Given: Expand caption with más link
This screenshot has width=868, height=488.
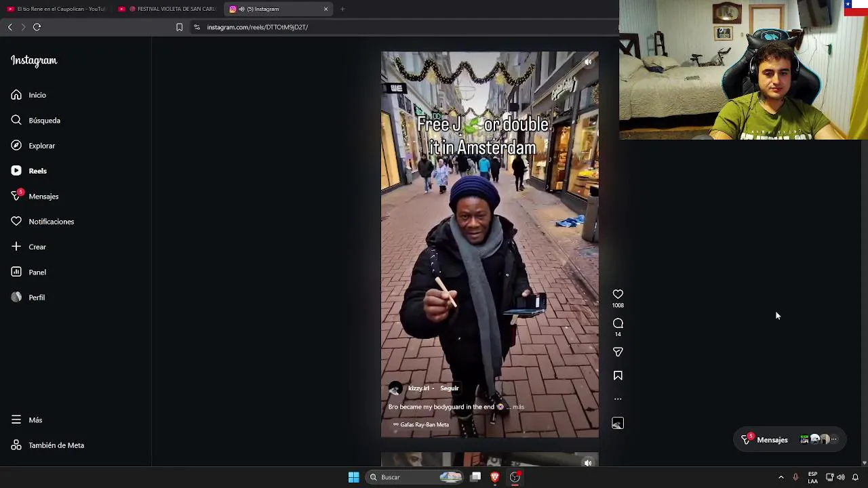Looking at the screenshot, I should coord(519,407).
